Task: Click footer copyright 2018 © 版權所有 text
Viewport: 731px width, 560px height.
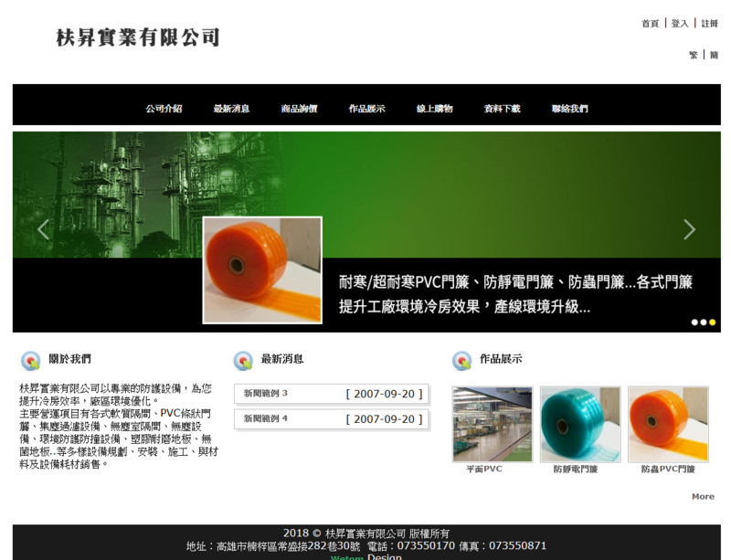Action: click(x=366, y=534)
